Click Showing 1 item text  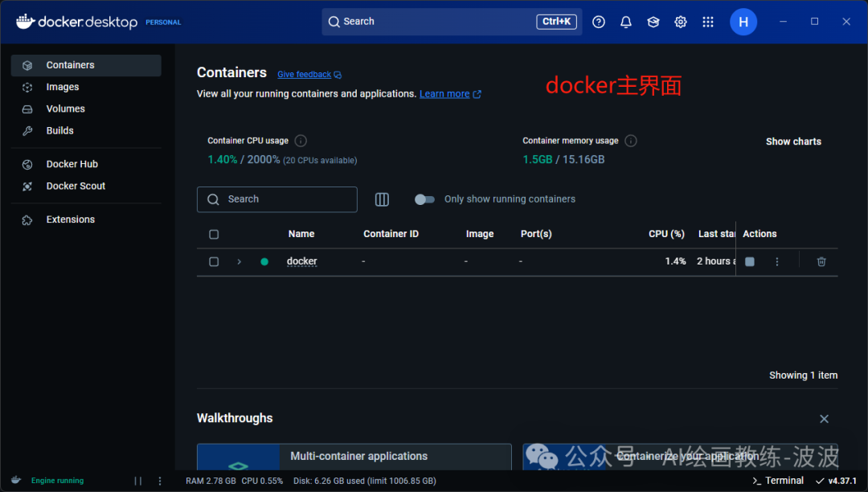pos(803,375)
